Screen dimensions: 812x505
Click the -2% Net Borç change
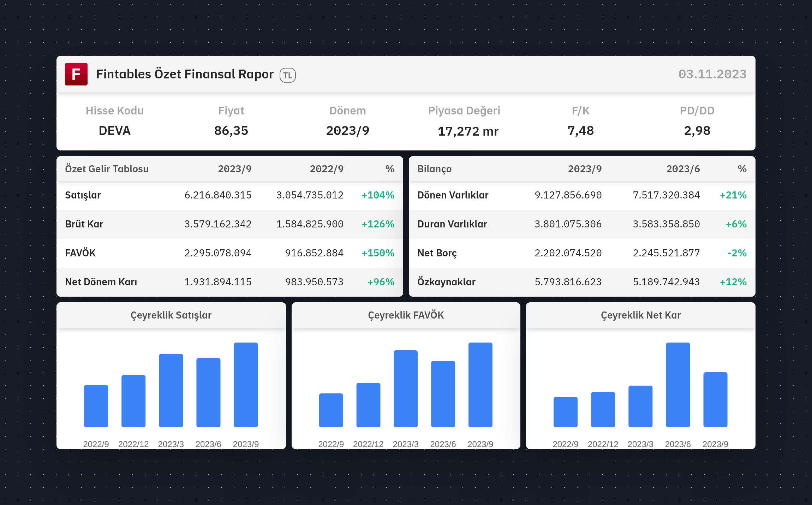(737, 253)
